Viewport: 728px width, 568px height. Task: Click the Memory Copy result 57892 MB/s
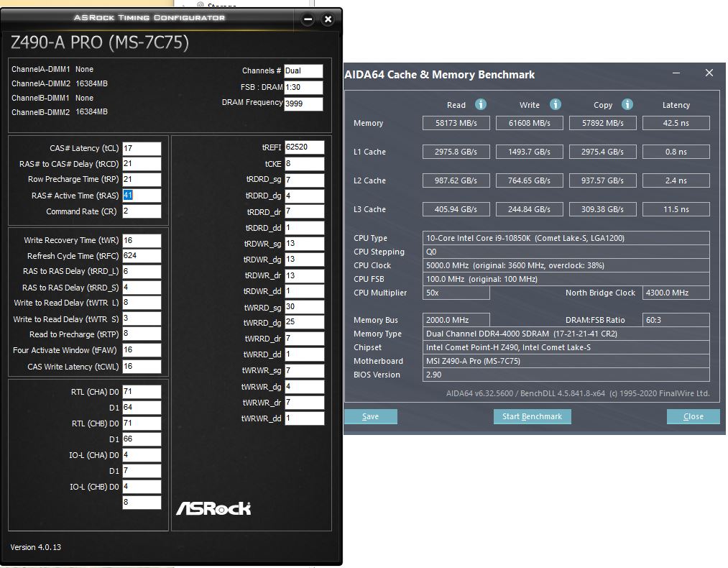pos(603,123)
